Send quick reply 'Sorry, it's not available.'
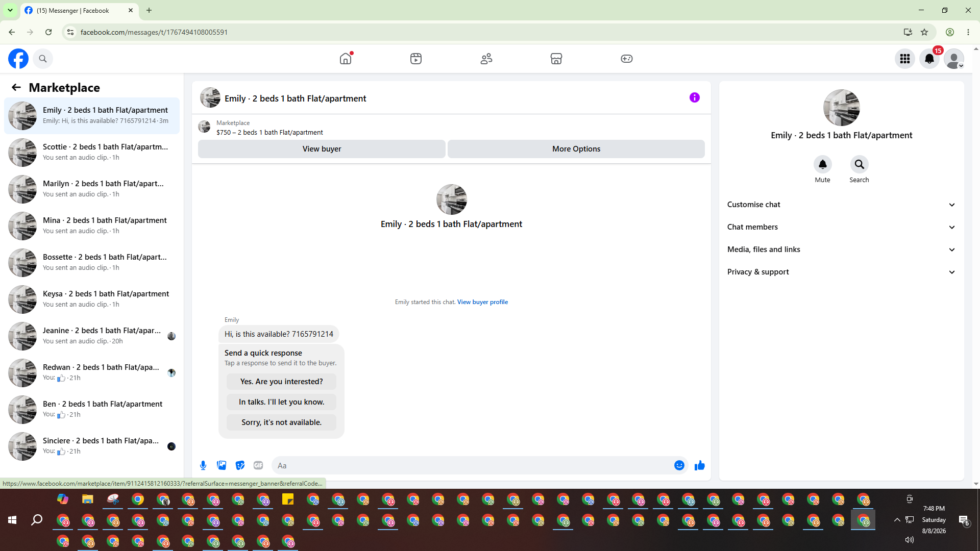Screen dimensions: 980x551 [x=282, y=422]
